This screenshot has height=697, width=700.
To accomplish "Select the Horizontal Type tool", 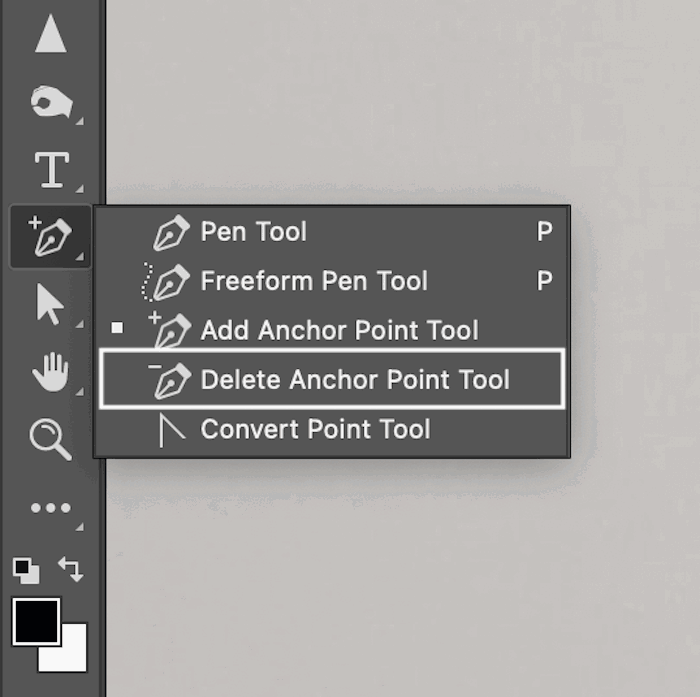I will pyautogui.click(x=52, y=170).
